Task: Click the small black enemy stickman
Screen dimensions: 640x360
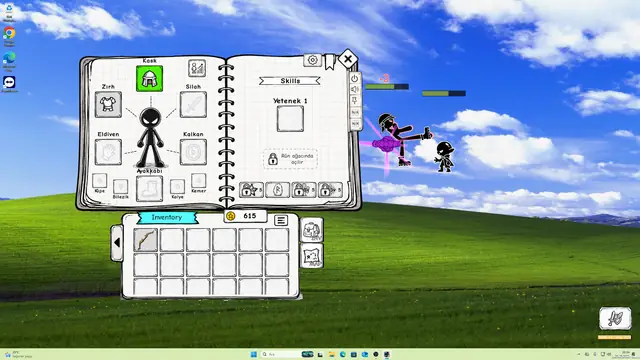Action: coord(444,157)
